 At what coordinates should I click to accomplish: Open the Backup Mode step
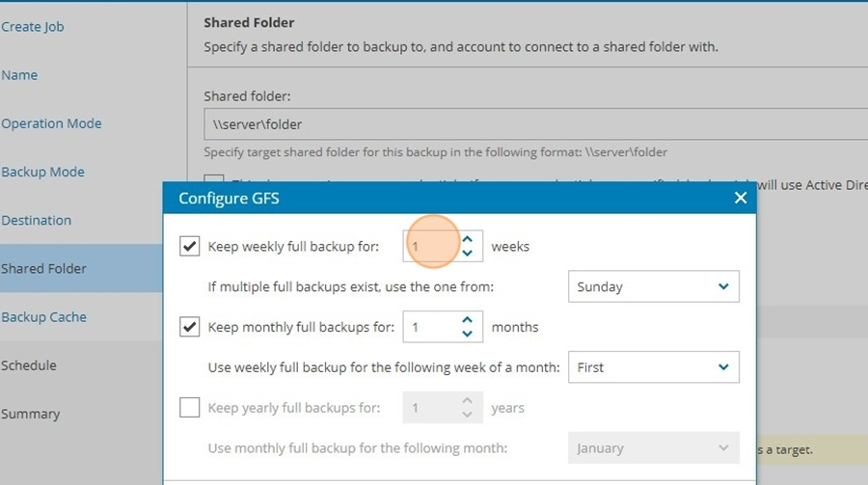click(43, 172)
